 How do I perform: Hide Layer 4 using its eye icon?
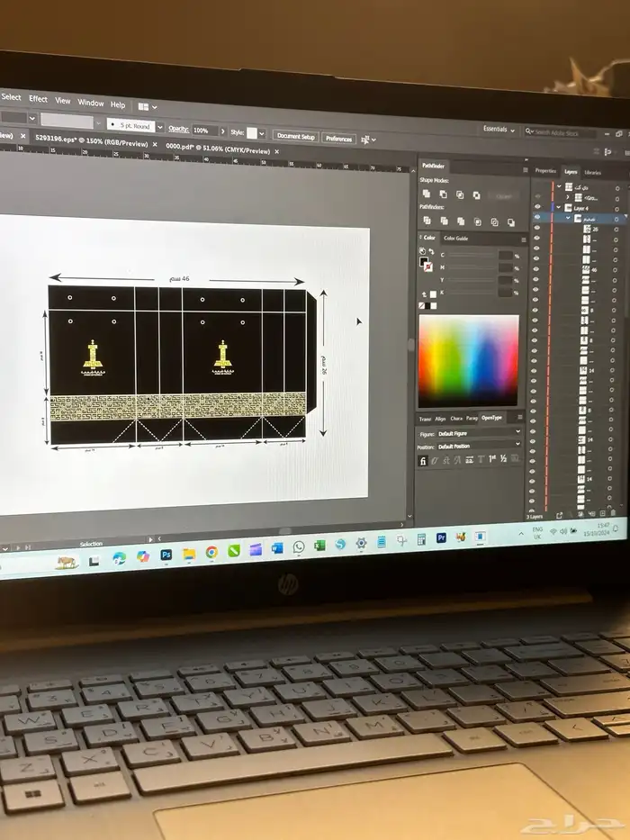pyautogui.click(x=536, y=207)
